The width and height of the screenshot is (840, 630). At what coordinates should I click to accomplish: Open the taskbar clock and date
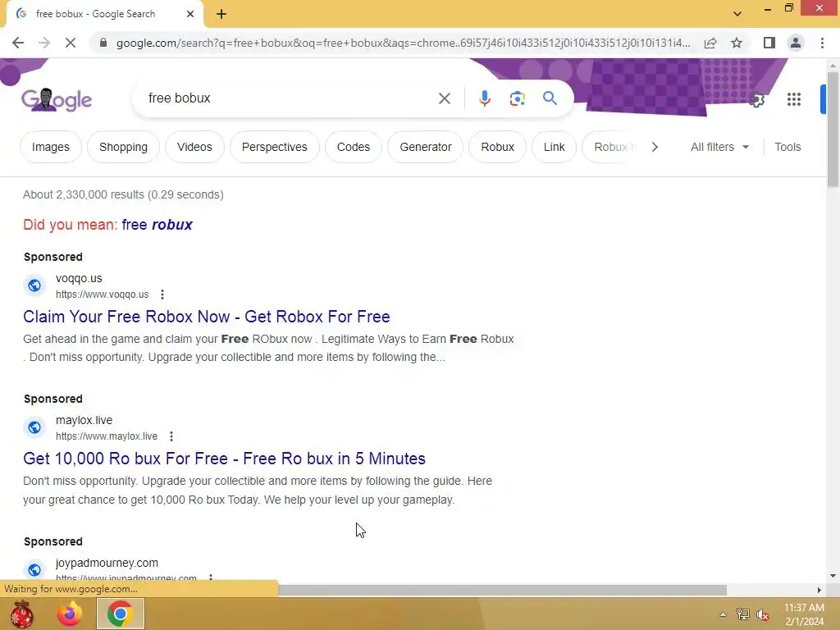[x=804, y=614]
